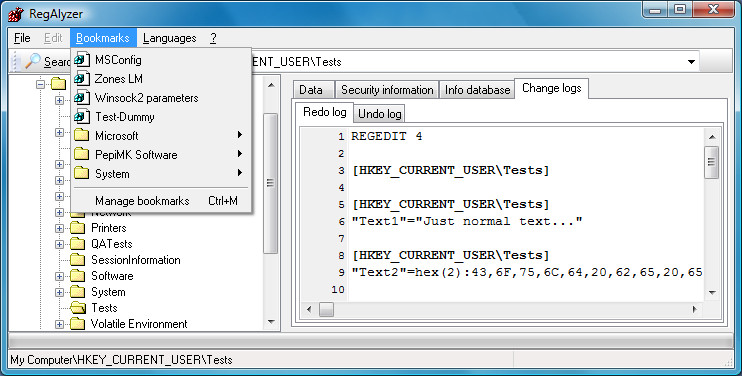Click the "REGEDIT 4" line in log
This screenshot has width=742, height=376.
(x=387, y=137)
